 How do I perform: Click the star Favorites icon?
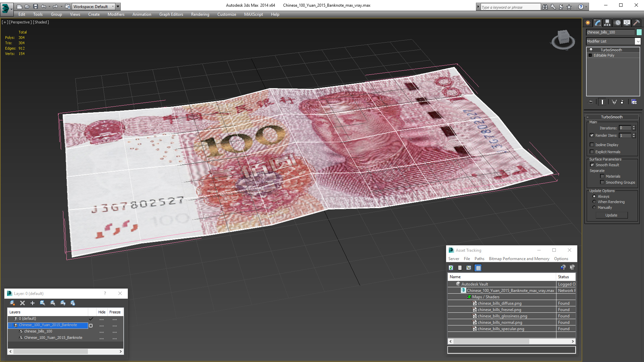tap(569, 7)
